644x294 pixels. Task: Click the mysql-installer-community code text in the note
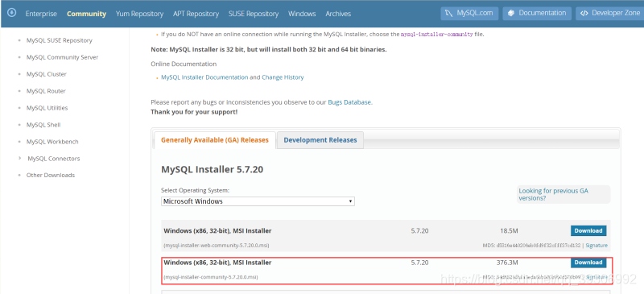[436, 35]
